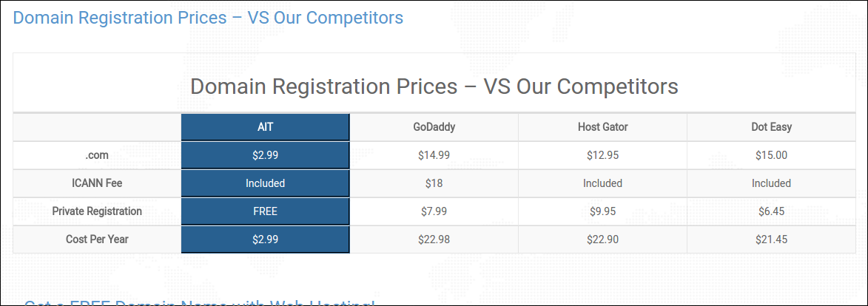
Task: Click the blue 'Domain Registration Prices' heading link
Action: (x=208, y=18)
